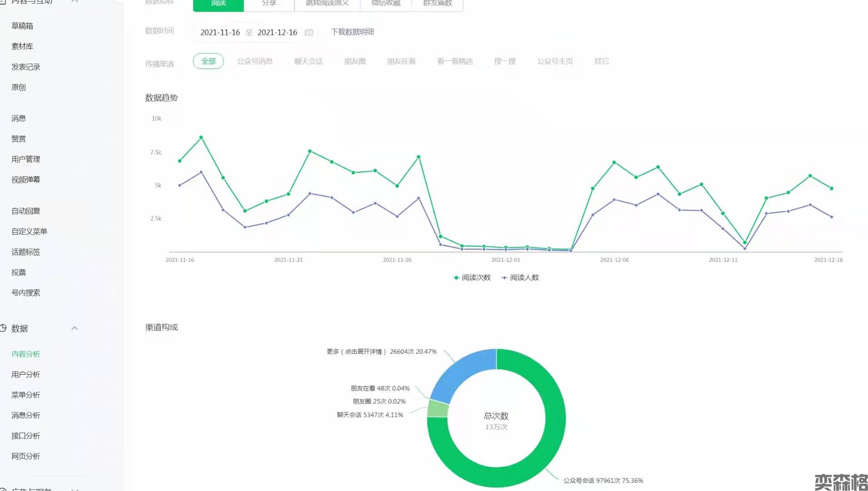Filter by 朋友圈 channel
The image size is (868, 491).
tap(354, 61)
